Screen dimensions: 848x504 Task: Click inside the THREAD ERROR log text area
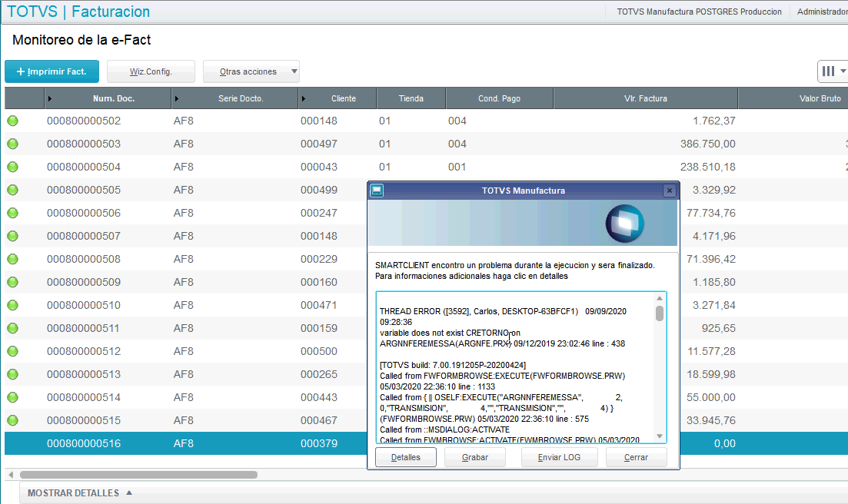click(x=515, y=367)
